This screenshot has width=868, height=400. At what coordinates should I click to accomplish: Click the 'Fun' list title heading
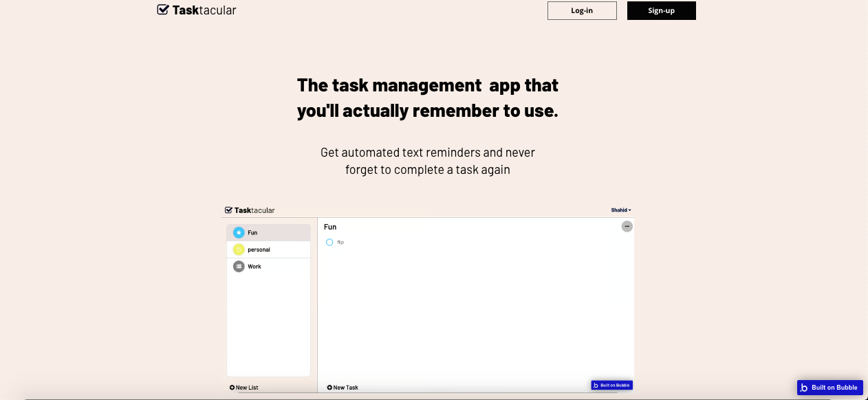[x=330, y=227]
